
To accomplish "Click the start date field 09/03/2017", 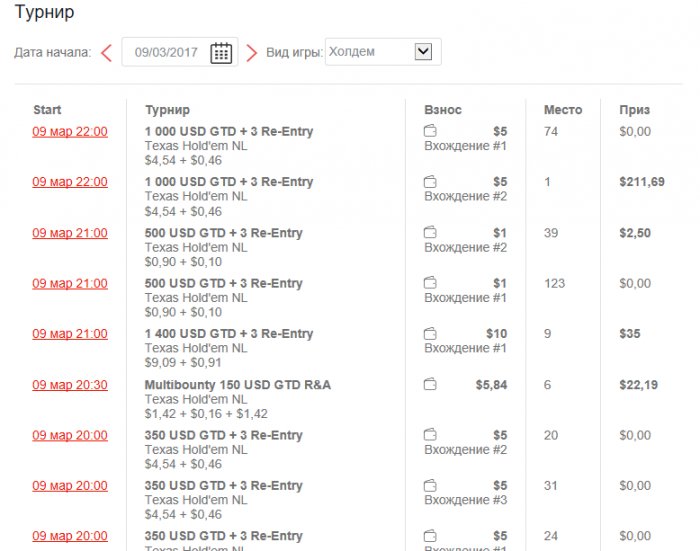I will click(166, 53).
